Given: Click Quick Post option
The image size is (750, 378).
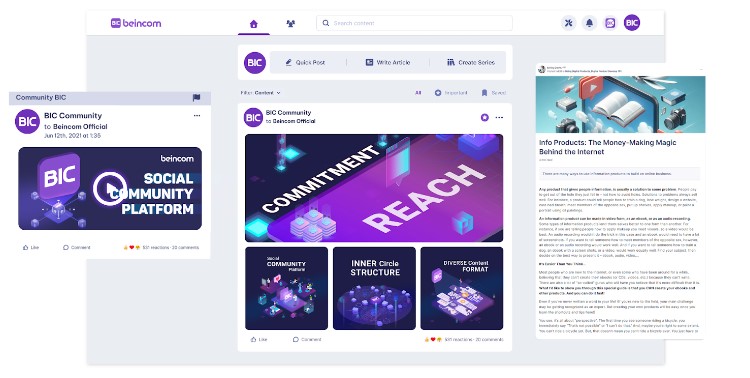Looking at the screenshot, I should pos(305,62).
